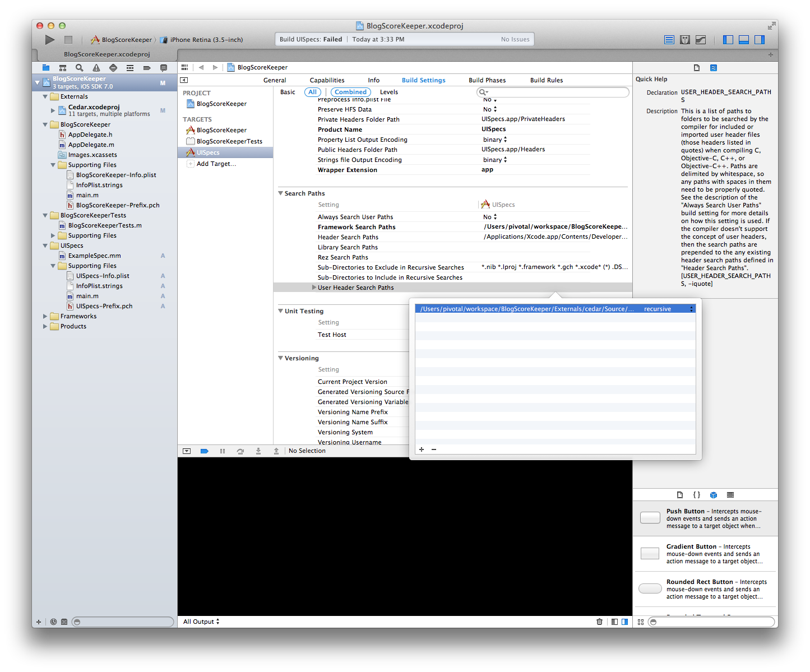Collapse the Externals group
The image size is (810, 672).
coord(45,96)
